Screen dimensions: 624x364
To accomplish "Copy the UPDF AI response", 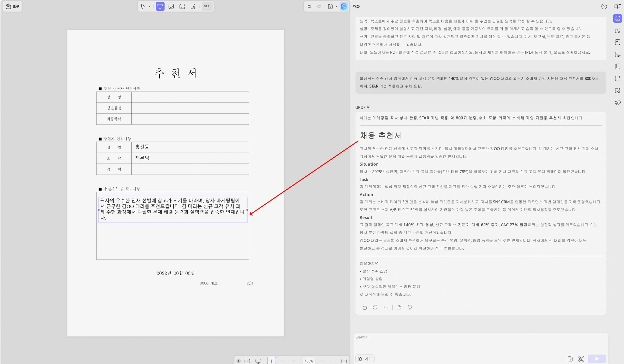I will click(x=364, y=307).
